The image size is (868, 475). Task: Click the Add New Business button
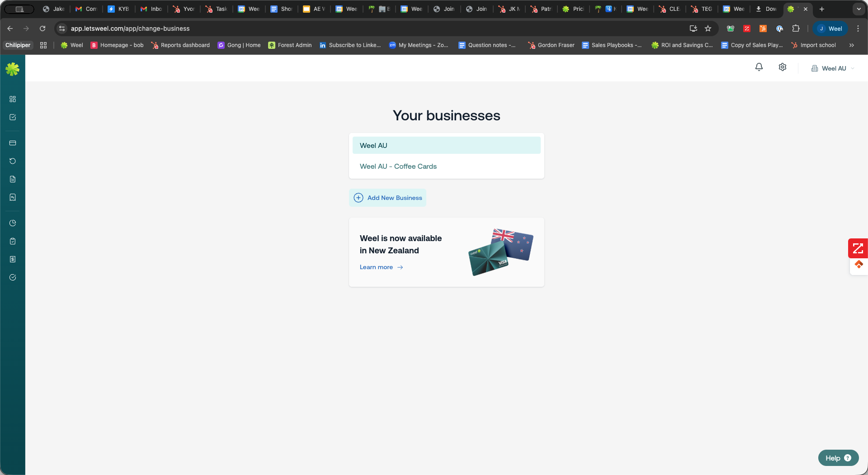point(388,198)
